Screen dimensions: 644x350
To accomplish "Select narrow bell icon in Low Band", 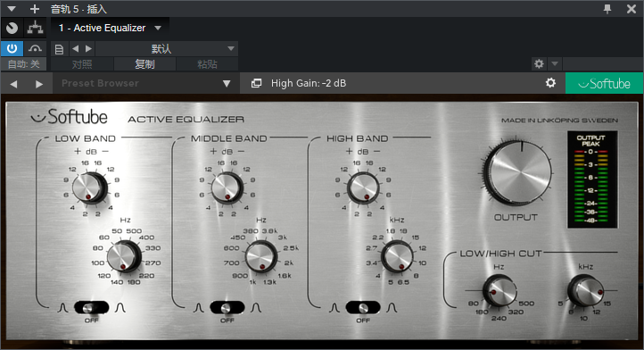I will pos(62,308).
